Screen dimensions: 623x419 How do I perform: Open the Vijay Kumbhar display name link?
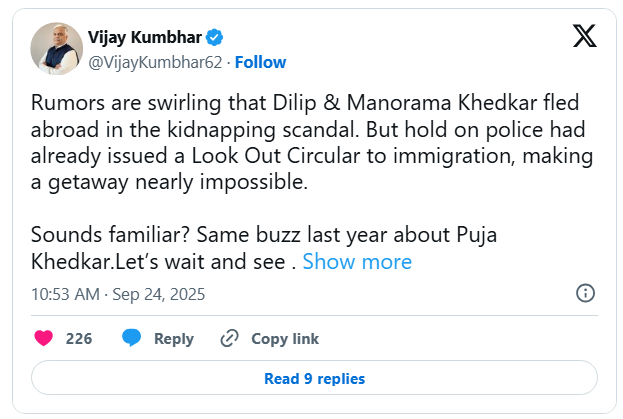pos(145,38)
